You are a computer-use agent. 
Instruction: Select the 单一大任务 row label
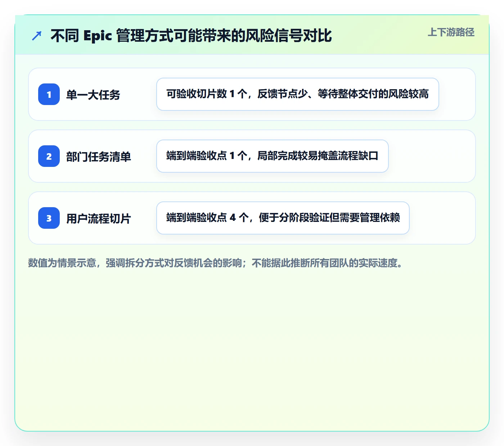(93, 95)
